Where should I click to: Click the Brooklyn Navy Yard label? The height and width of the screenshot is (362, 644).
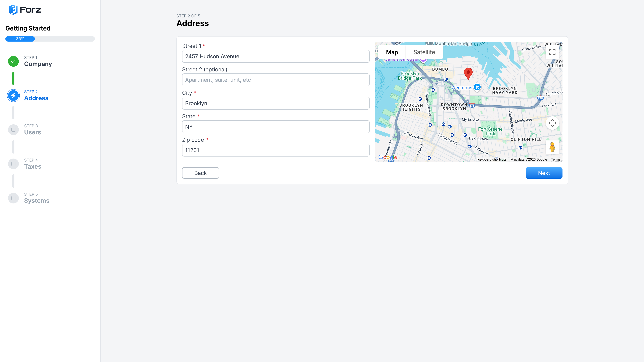coord(504,90)
